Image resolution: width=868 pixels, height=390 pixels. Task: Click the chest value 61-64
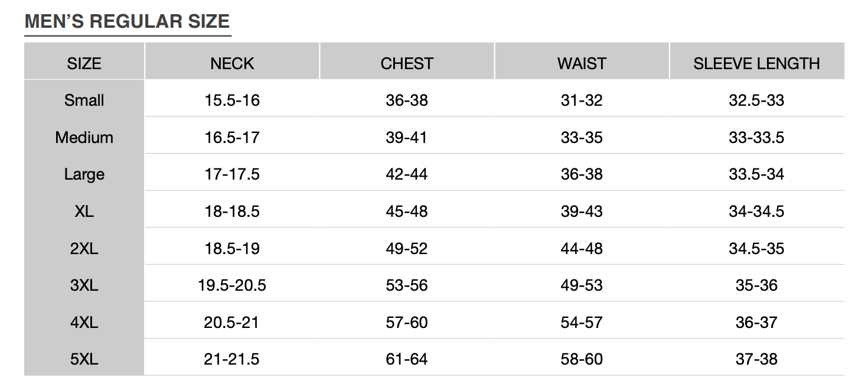coord(407,359)
